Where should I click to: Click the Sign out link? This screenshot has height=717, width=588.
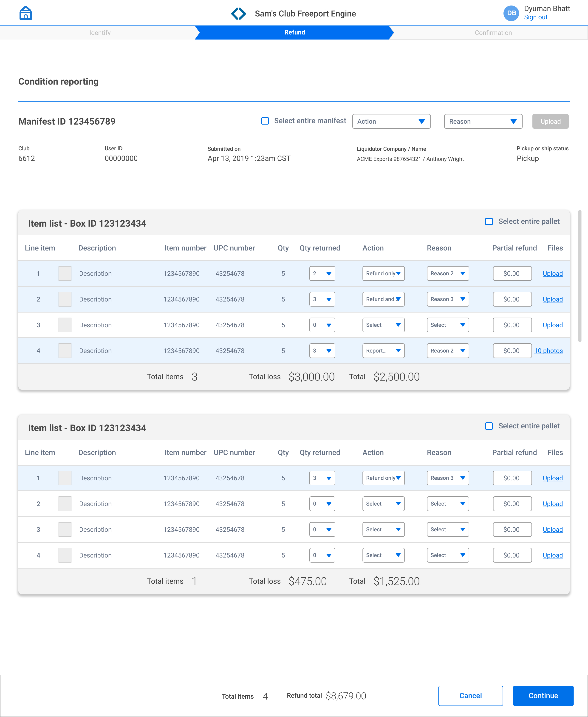[535, 17]
